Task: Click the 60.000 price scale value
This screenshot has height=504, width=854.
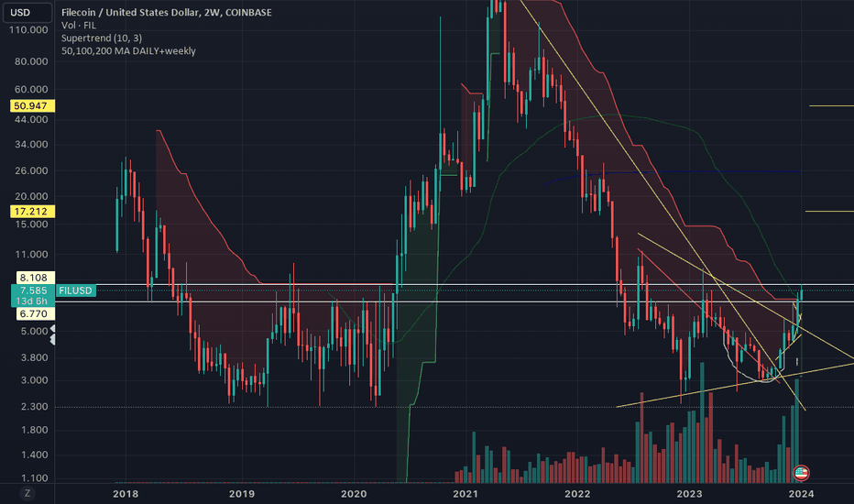Action: [31, 90]
